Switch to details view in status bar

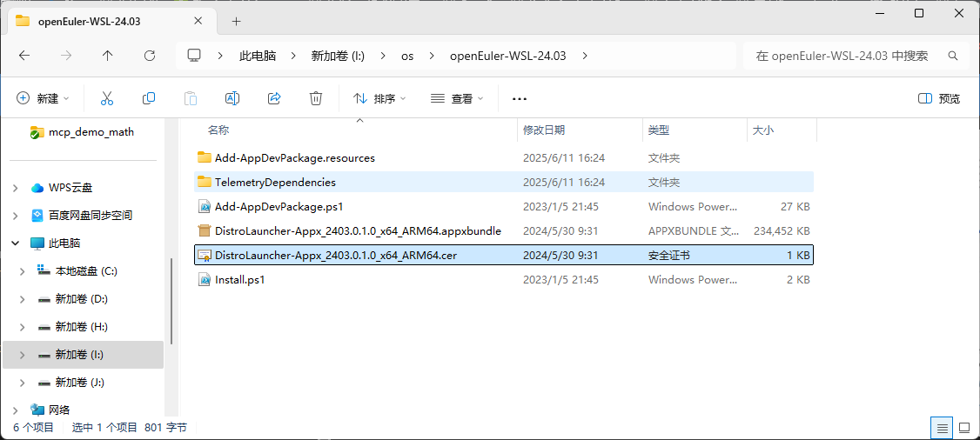tap(941, 428)
